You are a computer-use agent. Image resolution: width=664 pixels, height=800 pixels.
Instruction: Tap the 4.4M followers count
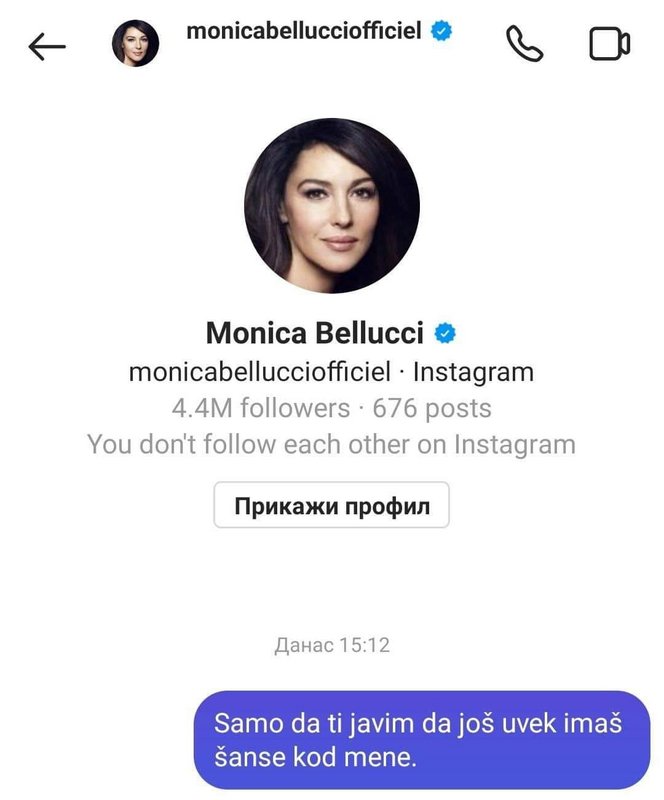261,408
